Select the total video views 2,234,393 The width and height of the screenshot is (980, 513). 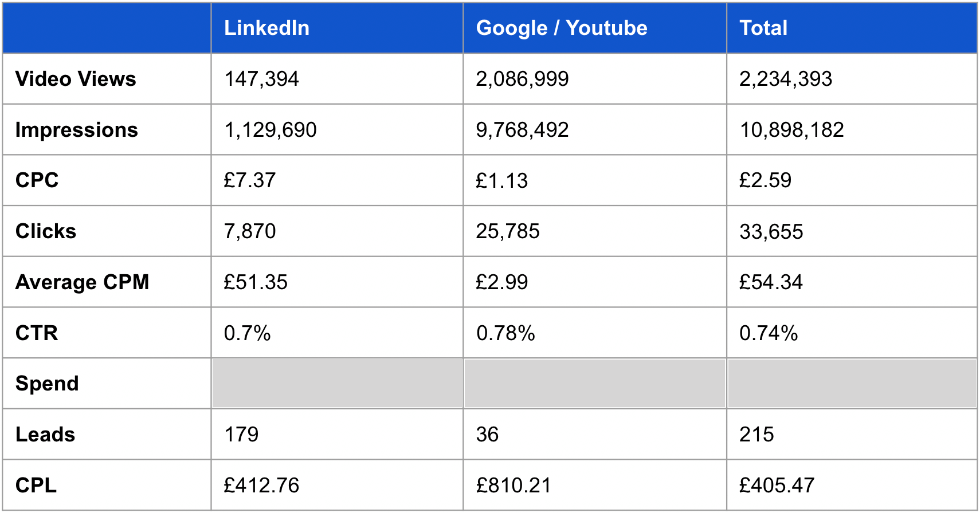[786, 79]
